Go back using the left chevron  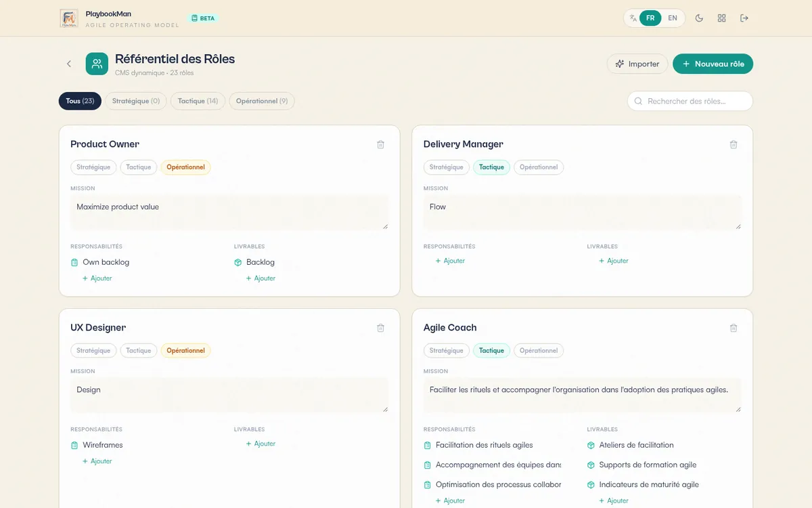(69, 64)
